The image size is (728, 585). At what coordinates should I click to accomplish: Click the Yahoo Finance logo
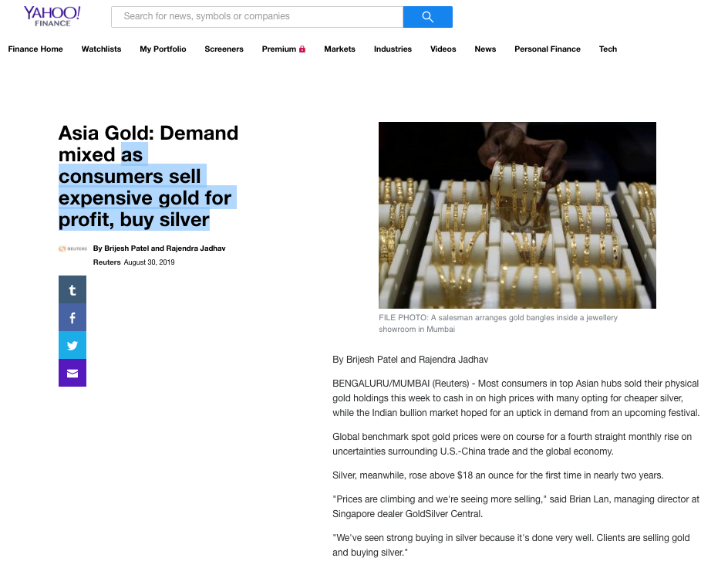[52, 16]
